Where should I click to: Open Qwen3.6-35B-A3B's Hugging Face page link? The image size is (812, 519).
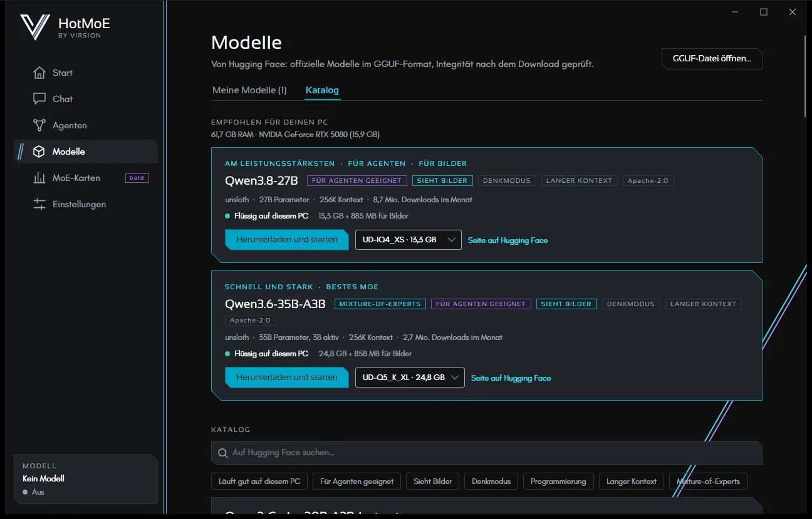tap(511, 378)
